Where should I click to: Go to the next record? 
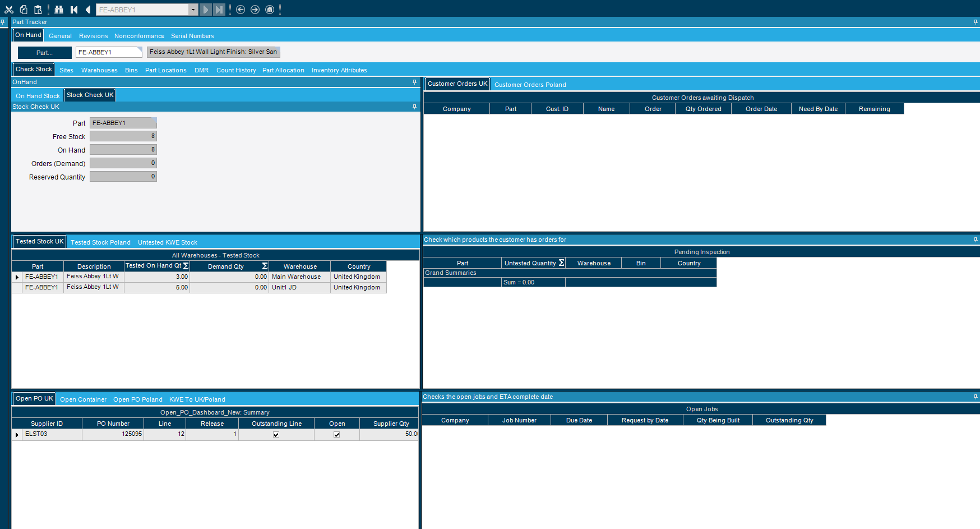point(206,10)
